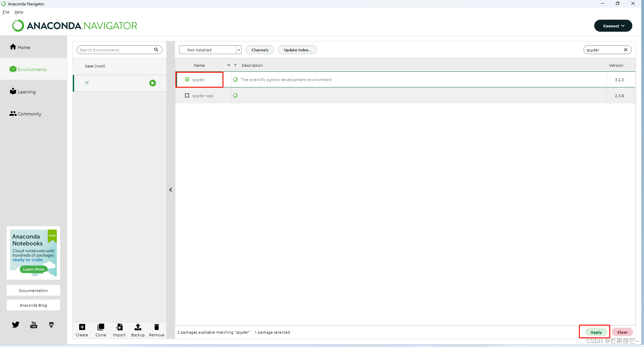Viewport: 644px width, 347px height.
Task: Open the Twitter link icon
Action: click(x=16, y=325)
